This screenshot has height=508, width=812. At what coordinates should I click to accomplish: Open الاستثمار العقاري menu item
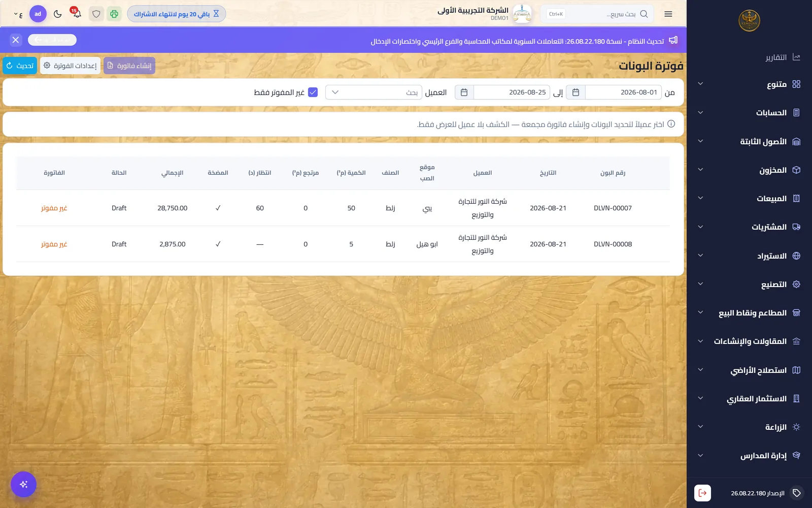click(x=750, y=399)
